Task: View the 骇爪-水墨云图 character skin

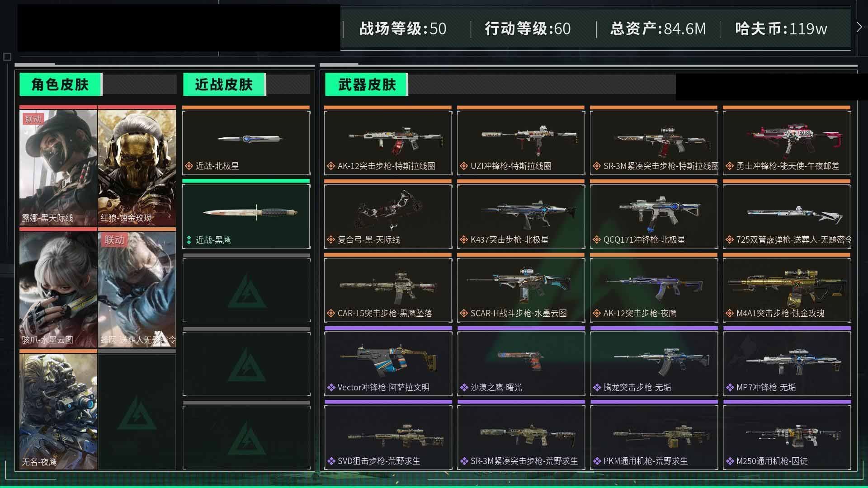Action: (58, 289)
